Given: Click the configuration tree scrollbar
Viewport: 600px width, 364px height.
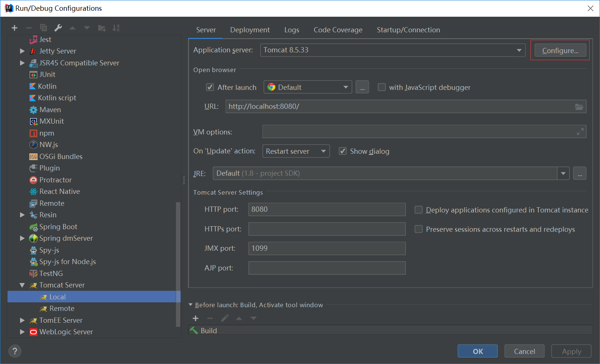Looking at the screenshot, I should click(x=178, y=264).
